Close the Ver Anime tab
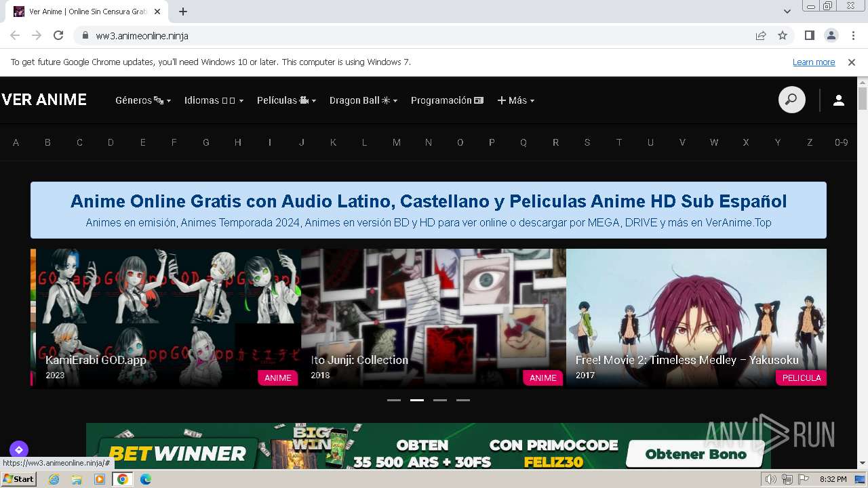The width and height of the screenshot is (868, 488). tap(158, 12)
